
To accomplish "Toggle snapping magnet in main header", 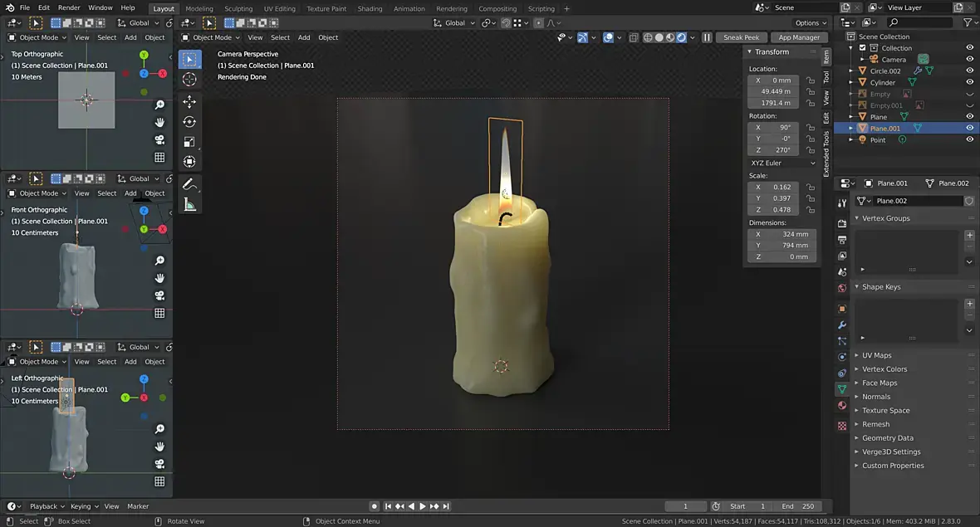I will pos(506,23).
